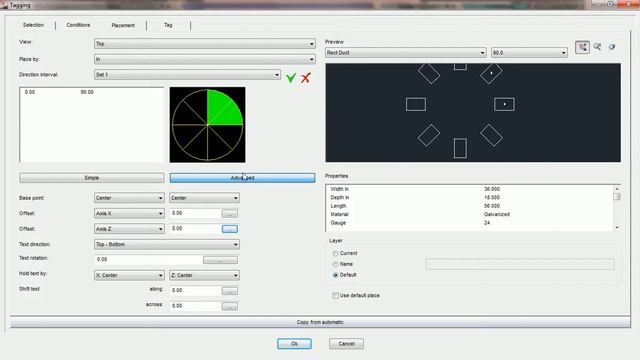Open the Place by dropdown
Viewport: 640px width, 360px height.
[205, 59]
